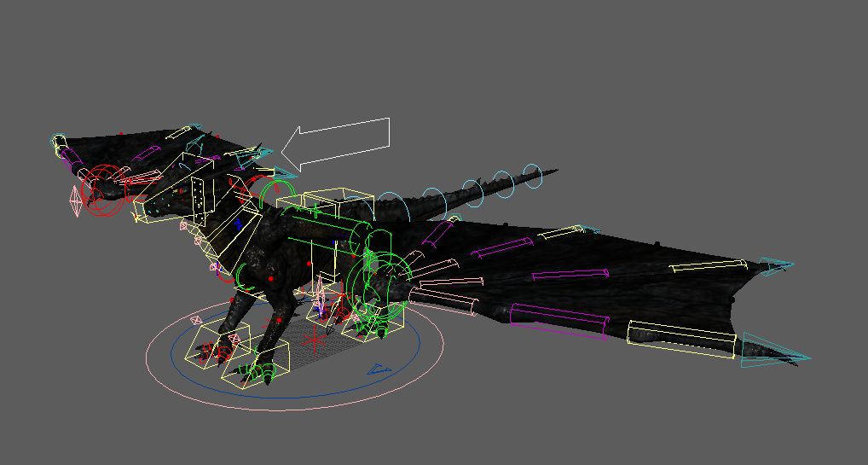The image size is (868, 465).
Task: Select the blue cross control on the neck
Action: 238,224
